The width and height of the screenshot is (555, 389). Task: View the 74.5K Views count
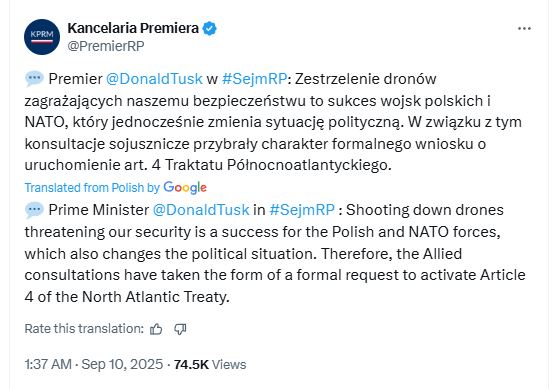(210, 364)
